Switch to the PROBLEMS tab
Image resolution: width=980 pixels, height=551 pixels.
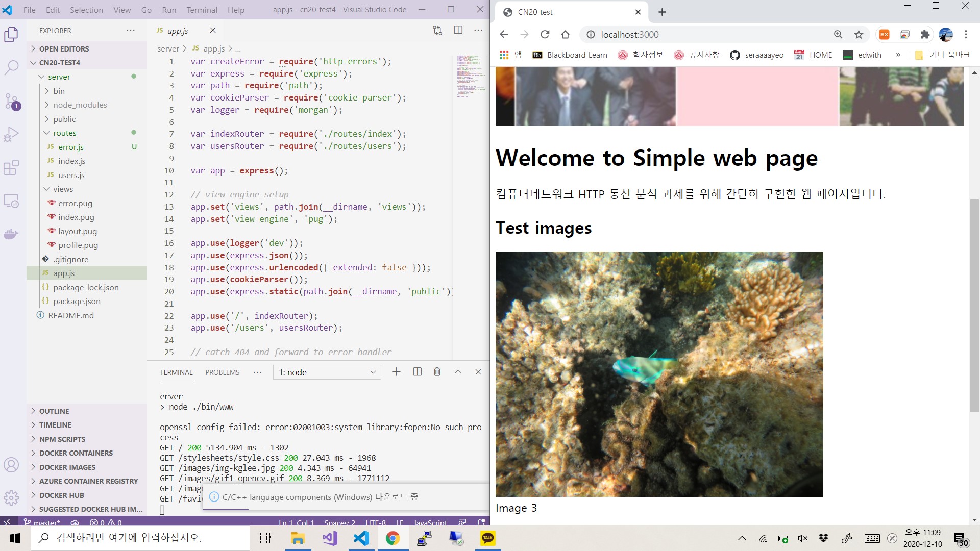(x=222, y=372)
